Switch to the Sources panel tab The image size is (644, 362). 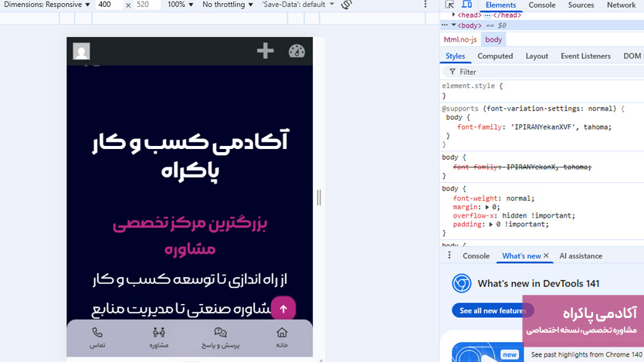coord(581,5)
